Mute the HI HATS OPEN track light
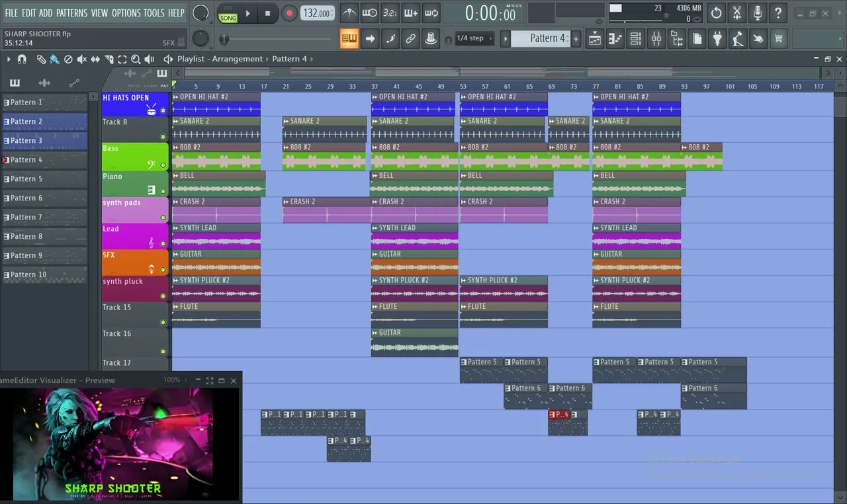The width and height of the screenshot is (847, 504). [x=163, y=111]
